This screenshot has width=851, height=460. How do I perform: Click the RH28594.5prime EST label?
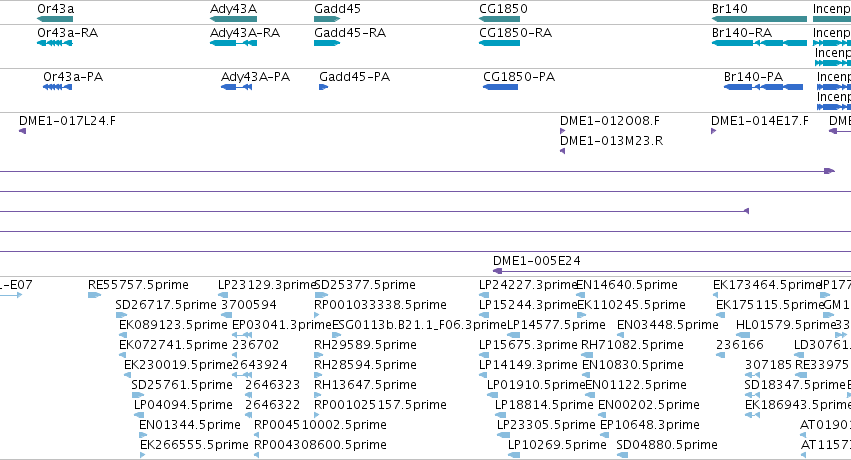coord(365,365)
